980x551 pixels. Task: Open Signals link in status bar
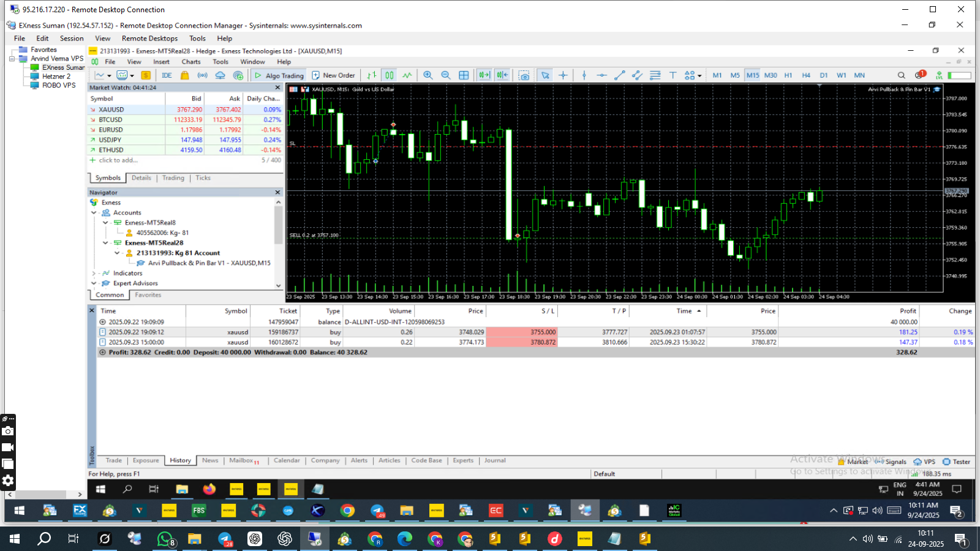(x=891, y=462)
